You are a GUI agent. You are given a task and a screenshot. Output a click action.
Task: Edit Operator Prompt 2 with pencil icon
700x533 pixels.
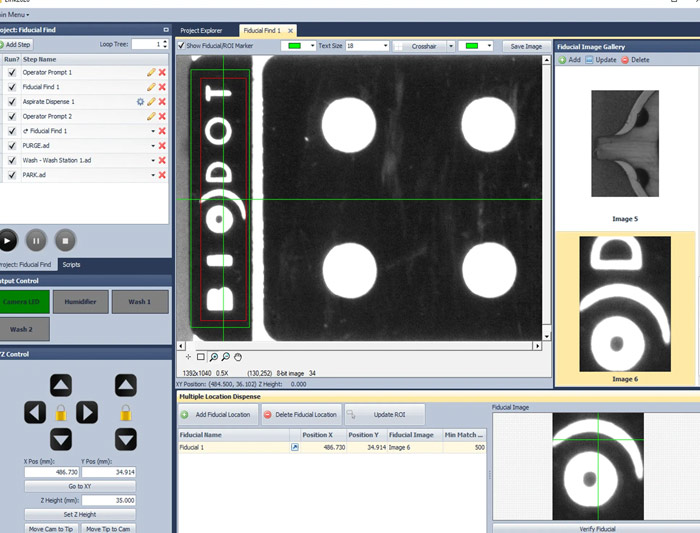coord(151,117)
